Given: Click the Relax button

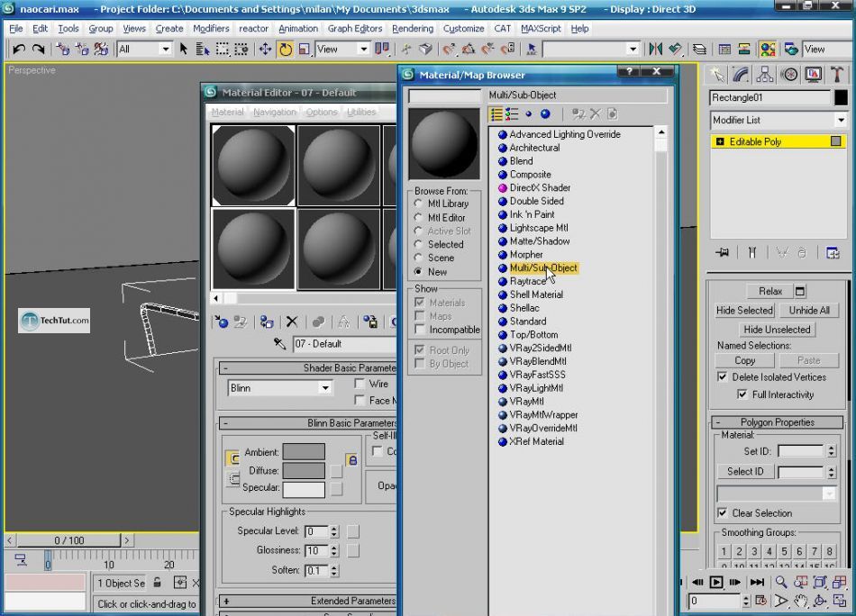Looking at the screenshot, I should click(x=770, y=292).
